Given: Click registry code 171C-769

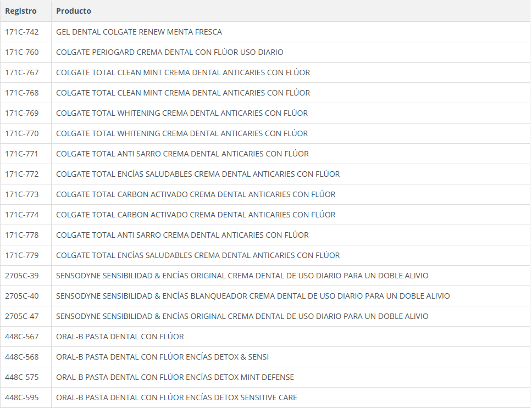Looking at the screenshot, I should pos(22,113).
